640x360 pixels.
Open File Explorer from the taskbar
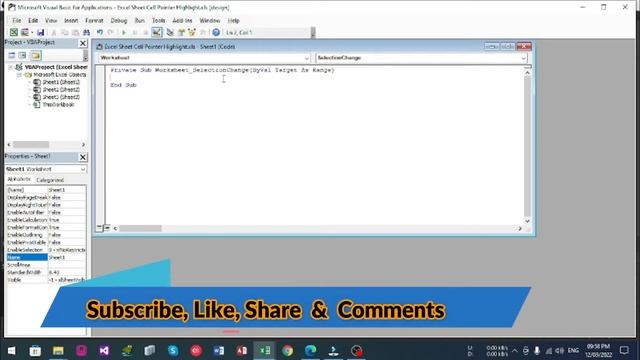point(58,351)
